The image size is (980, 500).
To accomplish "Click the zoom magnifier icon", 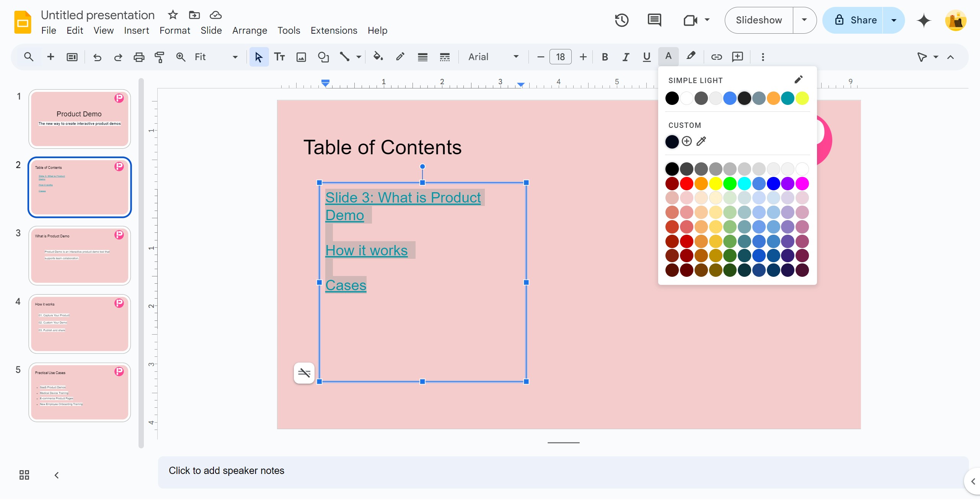I will [181, 57].
